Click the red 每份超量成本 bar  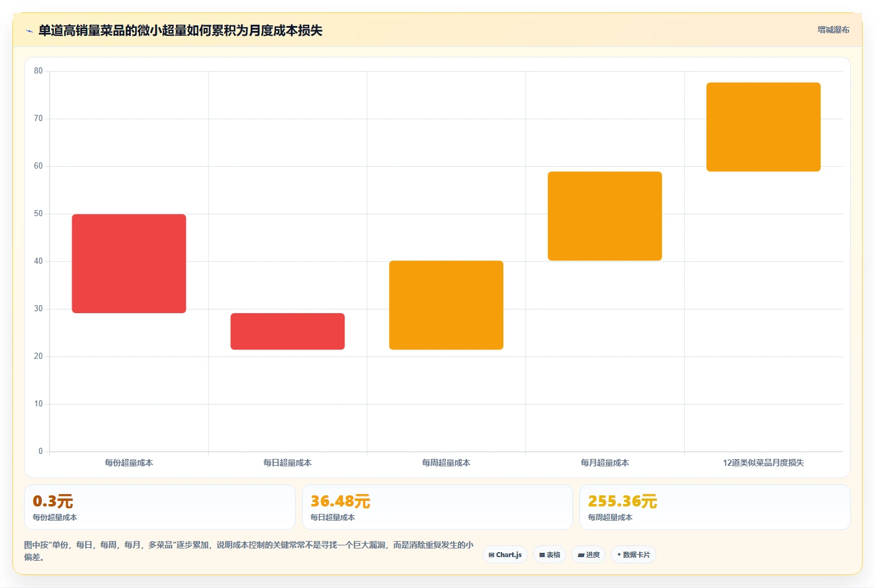pos(129,264)
